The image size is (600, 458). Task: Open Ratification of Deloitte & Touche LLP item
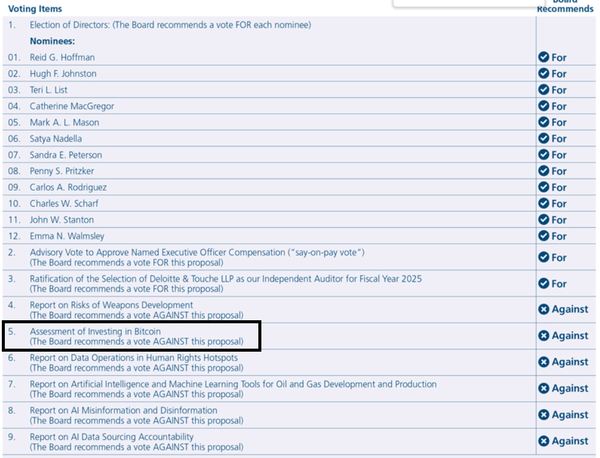(x=226, y=279)
